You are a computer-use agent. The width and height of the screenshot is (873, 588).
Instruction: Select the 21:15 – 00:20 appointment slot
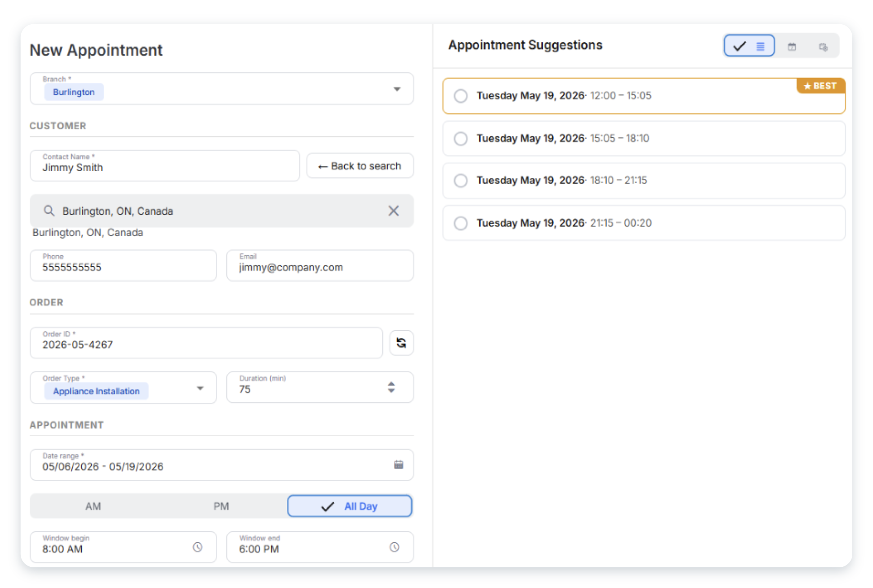[x=643, y=223]
